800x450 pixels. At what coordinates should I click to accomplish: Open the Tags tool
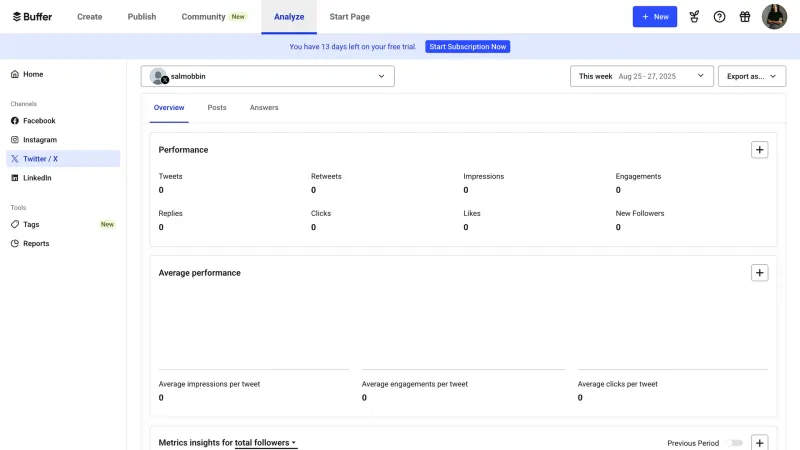click(x=63, y=224)
